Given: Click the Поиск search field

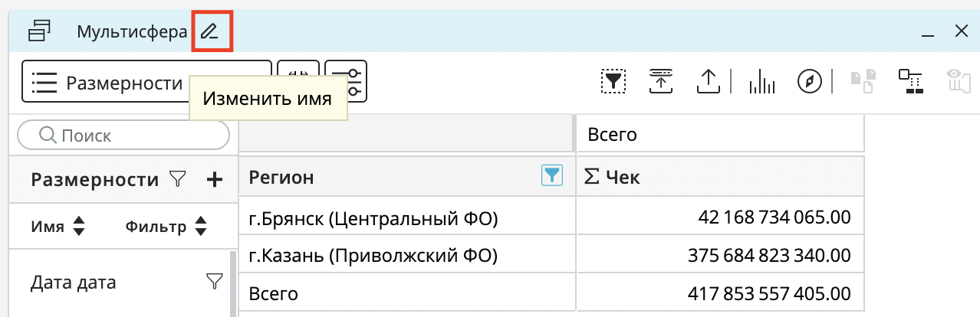Looking at the screenshot, I should click(123, 136).
